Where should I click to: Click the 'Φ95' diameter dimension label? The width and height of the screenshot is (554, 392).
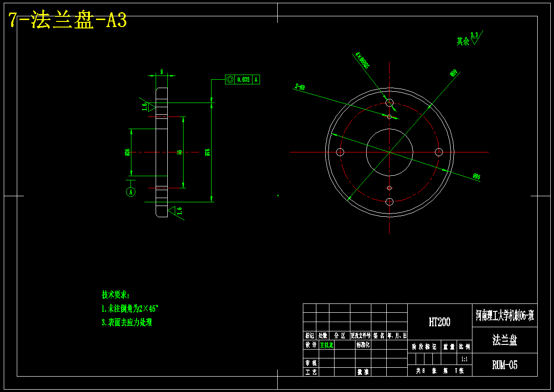[476, 176]
